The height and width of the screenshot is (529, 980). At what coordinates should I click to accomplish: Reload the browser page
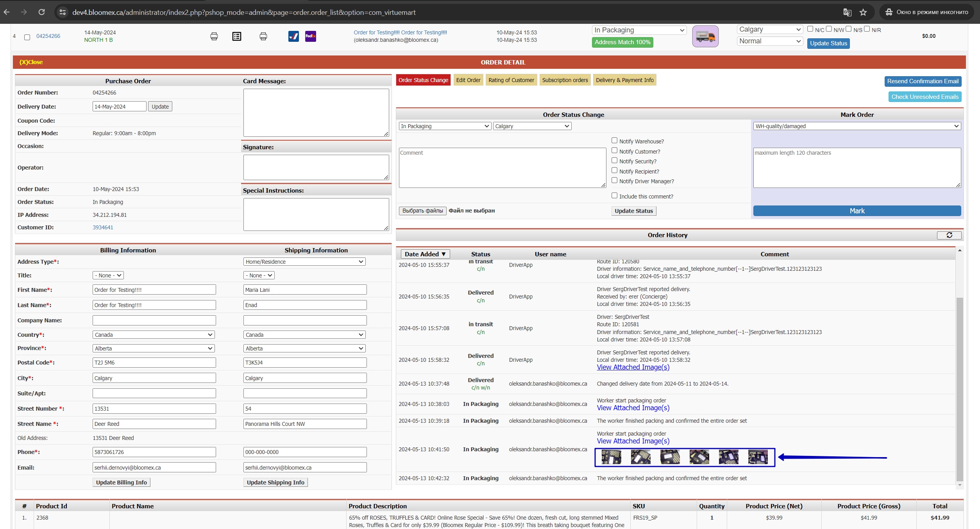(41, 12)
